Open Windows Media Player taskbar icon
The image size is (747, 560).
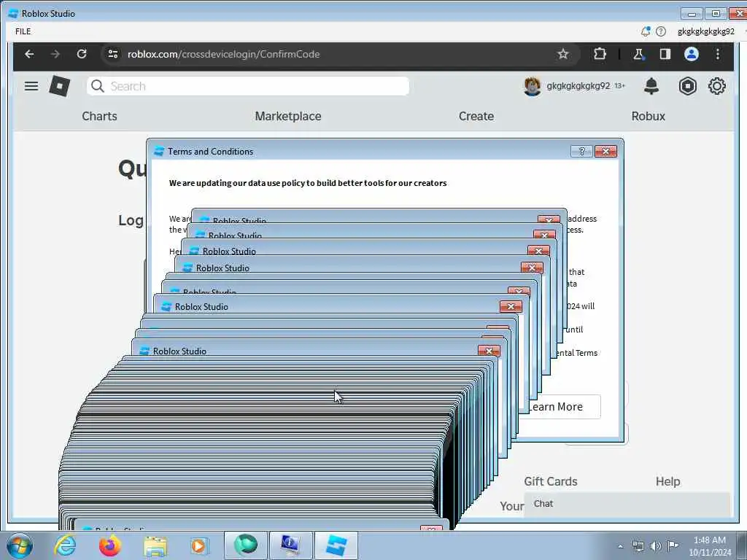pos(199,545)
